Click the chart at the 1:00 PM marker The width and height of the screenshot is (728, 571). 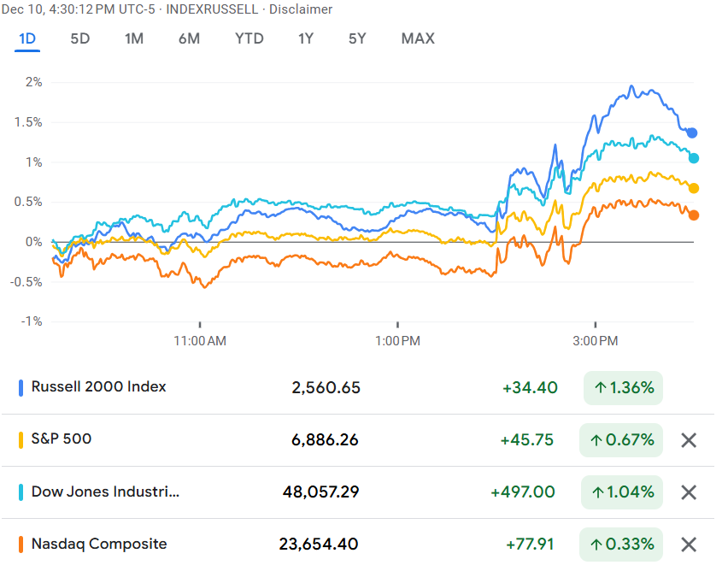398,341
